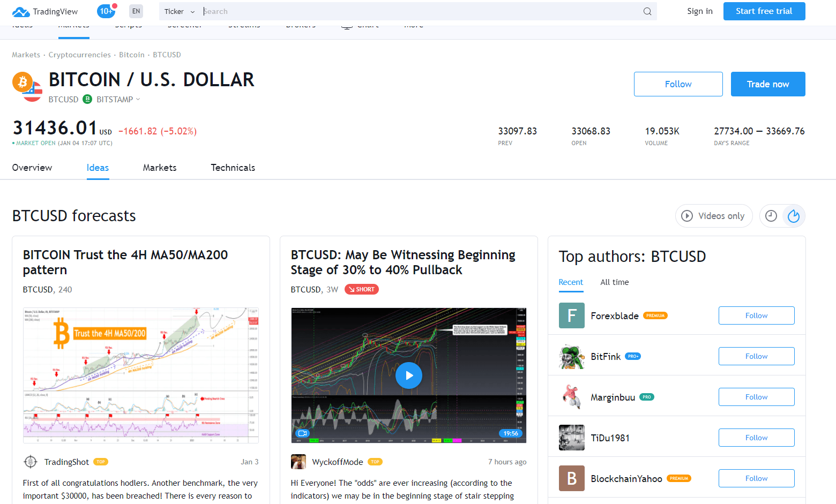Open BITCOIN Trust the 4H MA50/MA200 idea title
The height and width of the screenshot is (504, 836).
[125, 262]
